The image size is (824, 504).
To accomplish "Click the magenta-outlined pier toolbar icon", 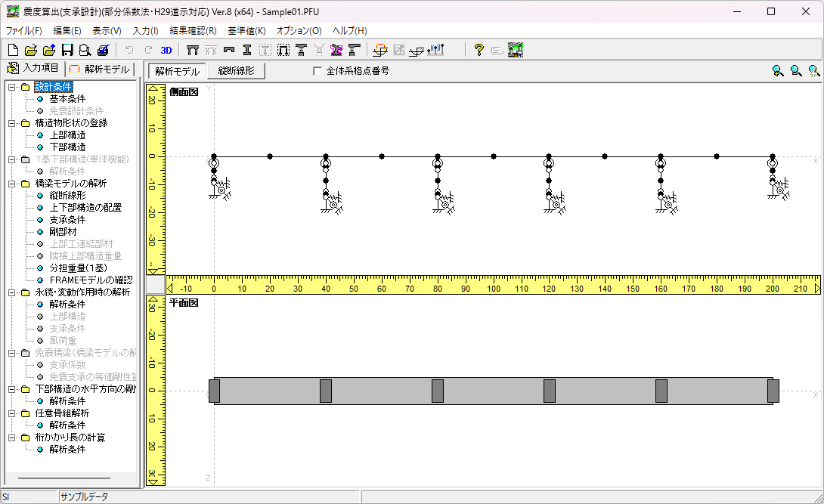I will [336, 50].
